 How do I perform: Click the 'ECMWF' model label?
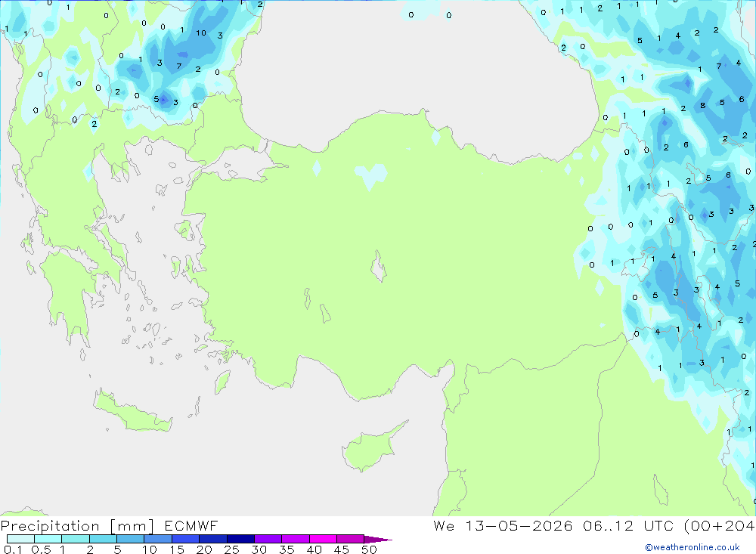(191, 525)
